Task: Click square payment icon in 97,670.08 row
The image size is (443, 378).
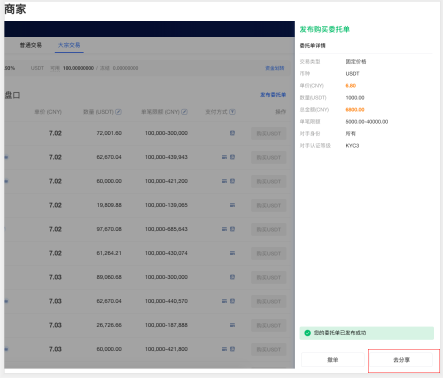Action: click(232, 229)
